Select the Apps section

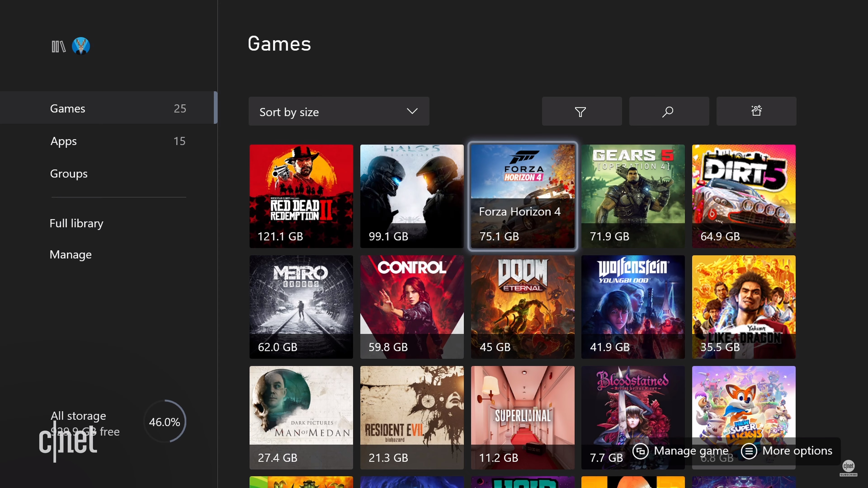(x=108, y=141)
